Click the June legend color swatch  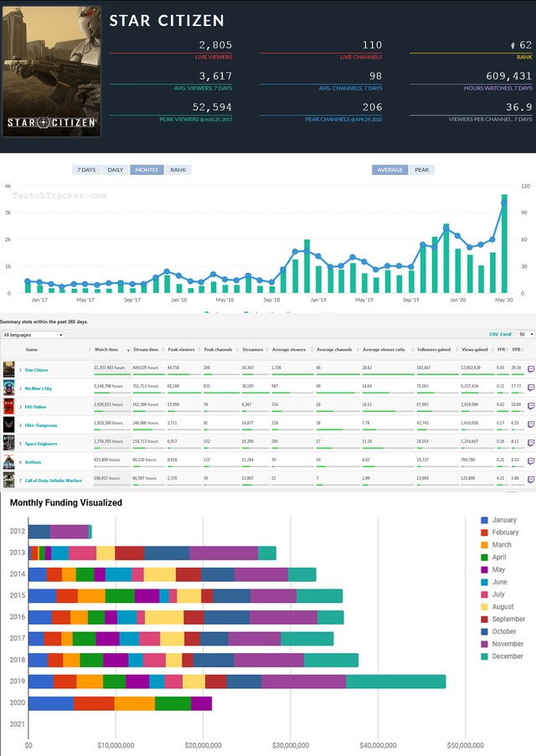pos(484,582)
